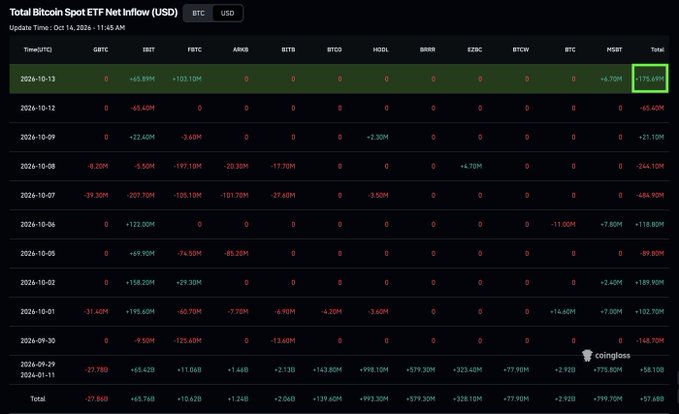This screenshot has height=414, width=679.
Task: Select the 2026-10-13 date row
Action: tap(339, 79)
